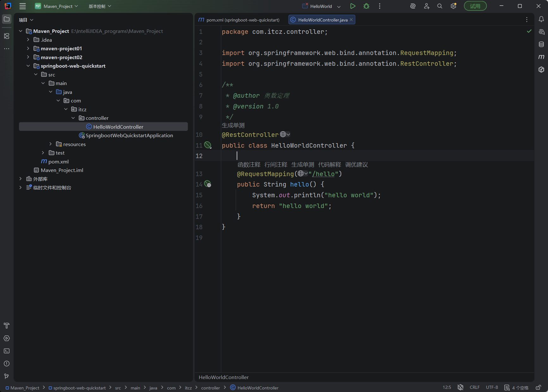Viewport: 548px width, 392px height.
Task: Click 函数注释 inline action
Action: coord(249,165)
